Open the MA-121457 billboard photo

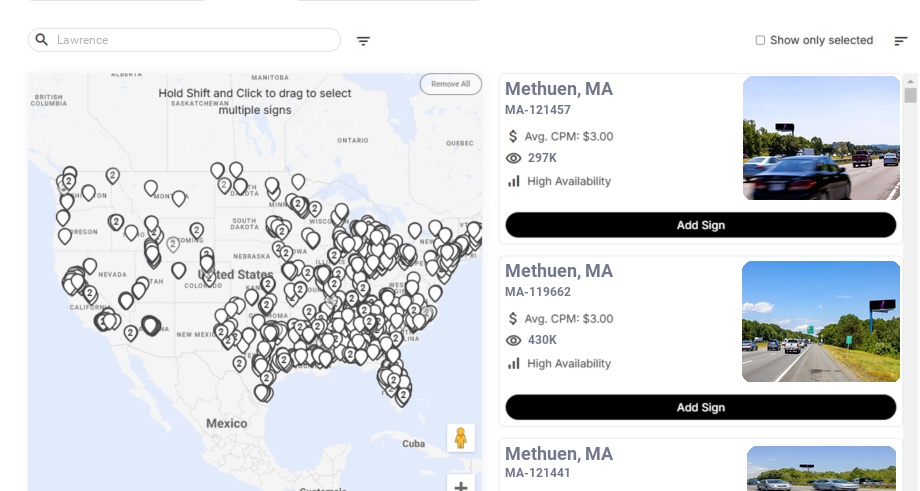821,138
